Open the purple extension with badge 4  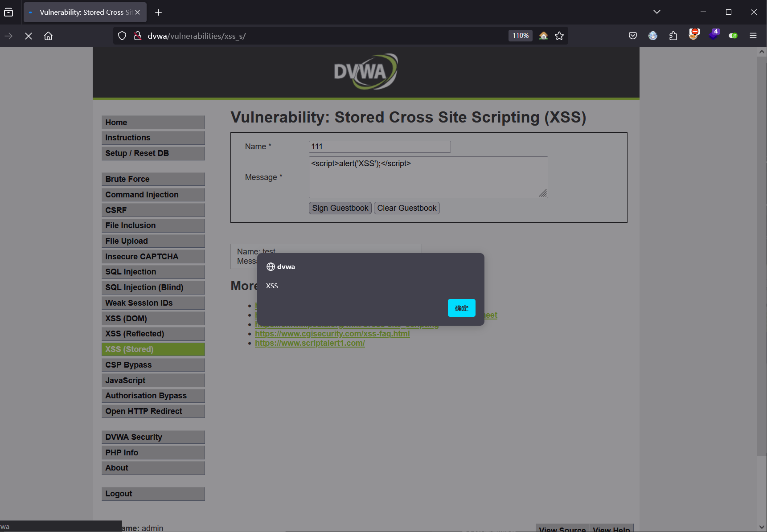point(714,35)
